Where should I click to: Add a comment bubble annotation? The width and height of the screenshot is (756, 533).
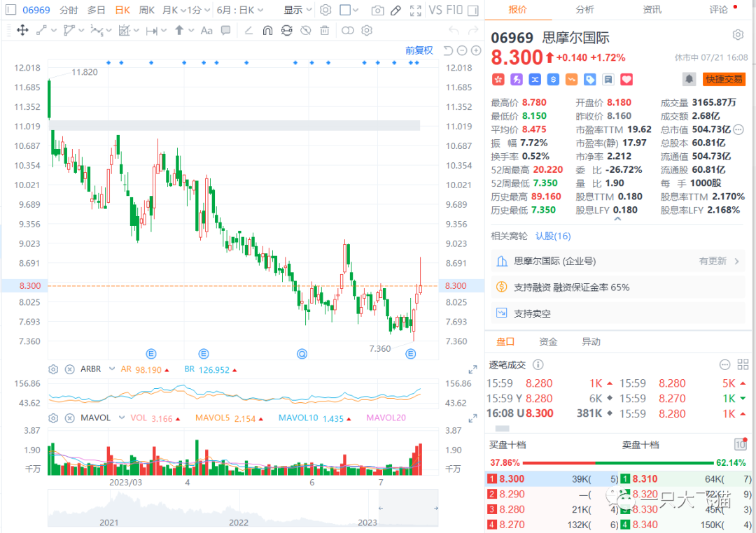(225, 31)
